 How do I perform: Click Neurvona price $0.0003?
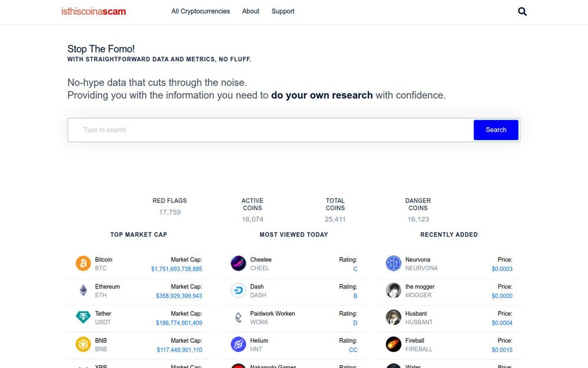tap(502, 269)
